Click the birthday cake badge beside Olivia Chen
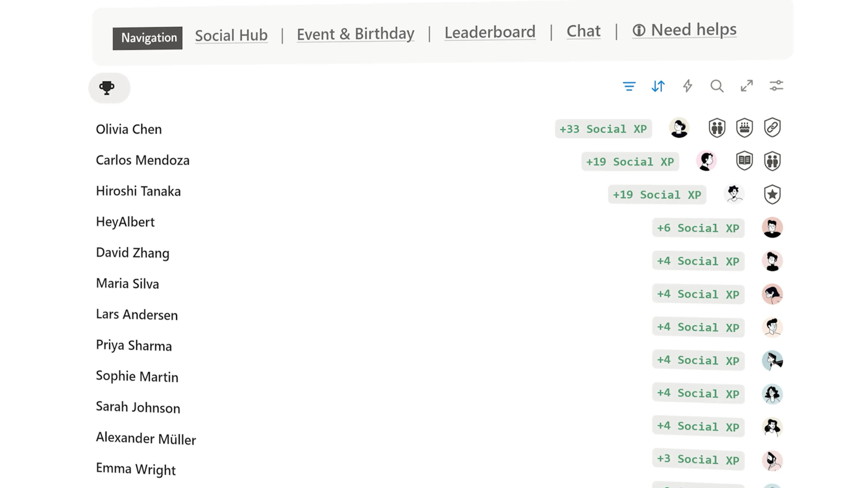The height and width of the screenshot is (488, 868). click(744, 128)
